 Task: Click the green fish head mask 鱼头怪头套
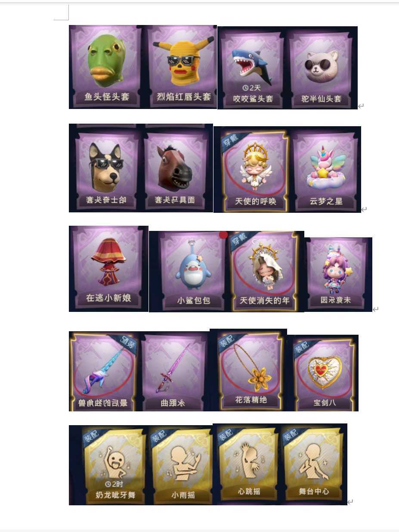[107, 66]
